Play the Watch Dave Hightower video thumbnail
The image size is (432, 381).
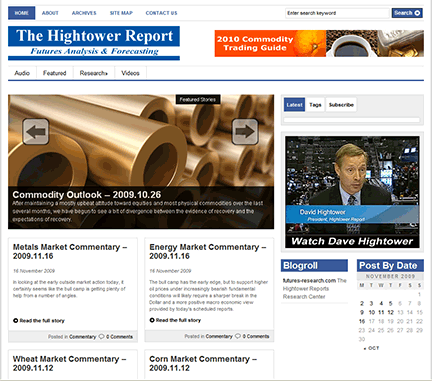click(x=352, y=192)
